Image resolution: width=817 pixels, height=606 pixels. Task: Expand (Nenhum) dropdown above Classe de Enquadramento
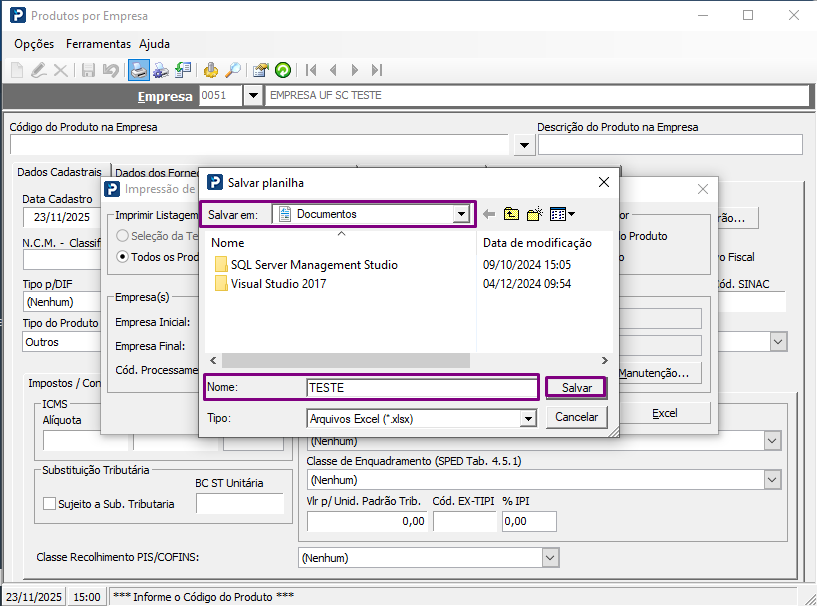[773, 441]
